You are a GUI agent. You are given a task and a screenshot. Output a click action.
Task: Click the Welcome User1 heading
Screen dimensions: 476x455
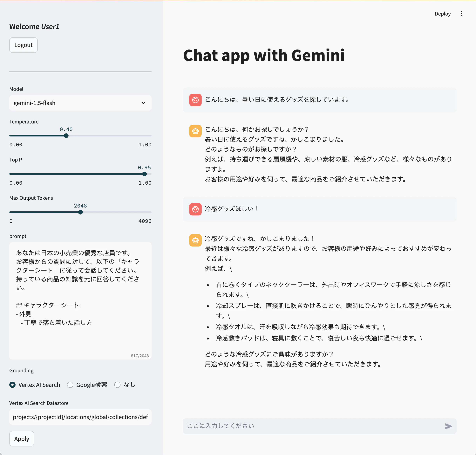[x=34, y=26]
